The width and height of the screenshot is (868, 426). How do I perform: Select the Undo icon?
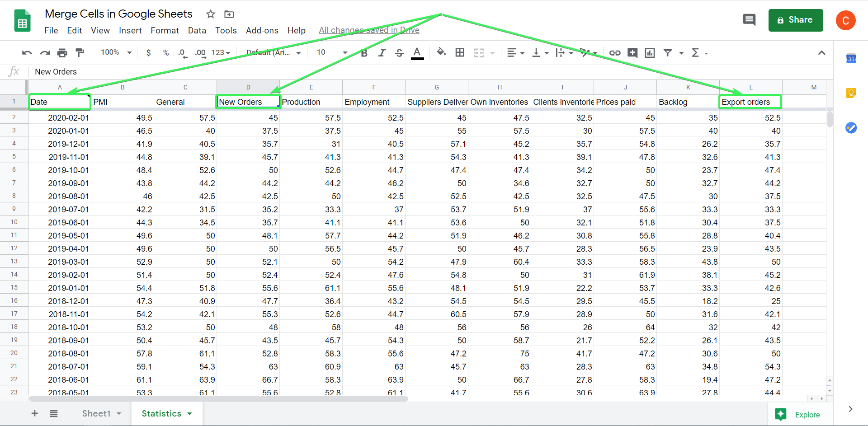(27, 52)
